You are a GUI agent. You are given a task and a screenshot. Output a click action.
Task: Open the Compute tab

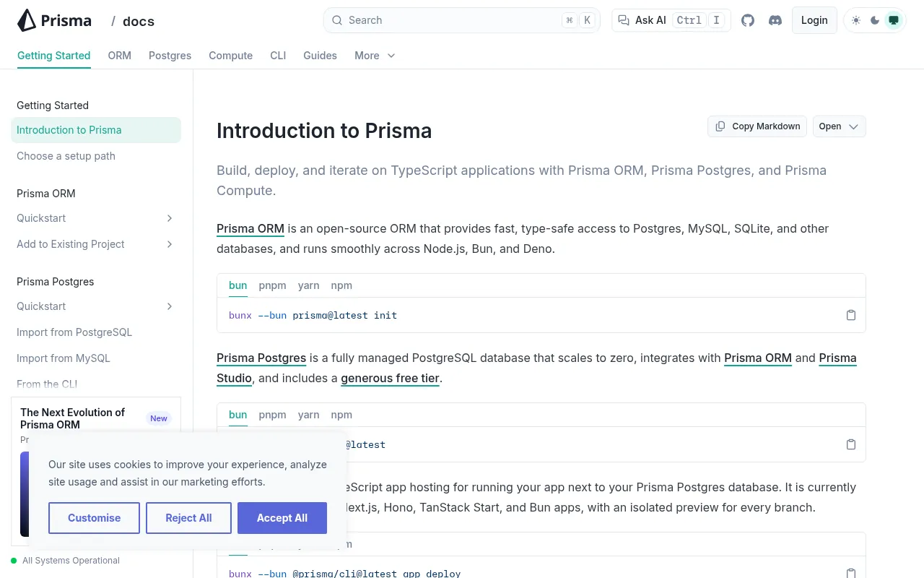click(231, 56)
